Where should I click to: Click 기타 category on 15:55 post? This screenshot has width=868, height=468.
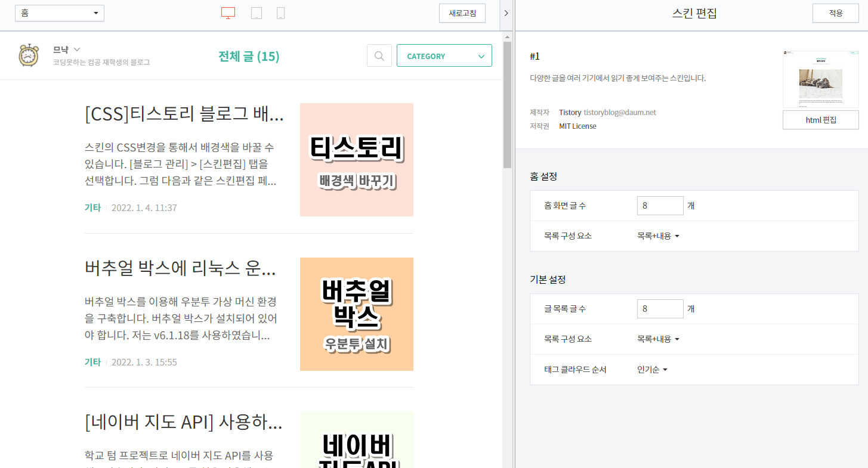pos(92,362)
